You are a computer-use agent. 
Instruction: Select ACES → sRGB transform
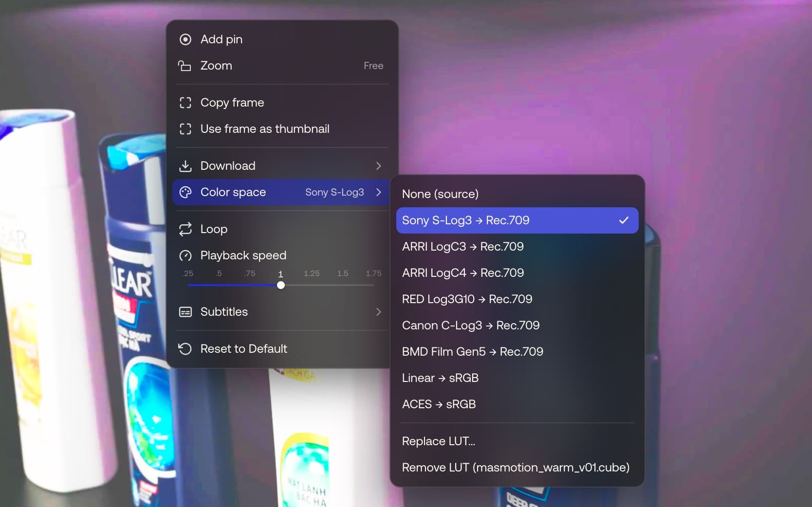[517, 404]
